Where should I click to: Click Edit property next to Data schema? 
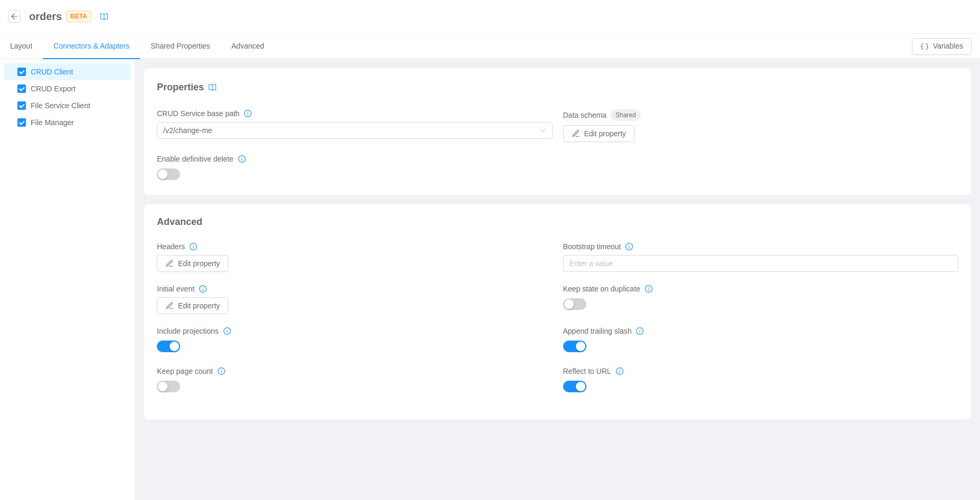click(599, 134)
